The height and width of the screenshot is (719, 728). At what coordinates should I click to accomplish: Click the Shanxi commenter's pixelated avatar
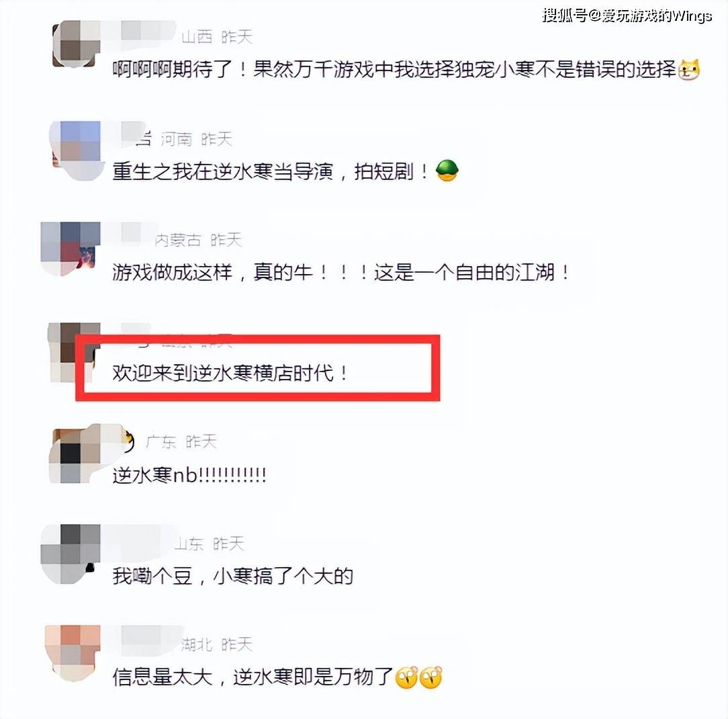(x=76, y=44)
